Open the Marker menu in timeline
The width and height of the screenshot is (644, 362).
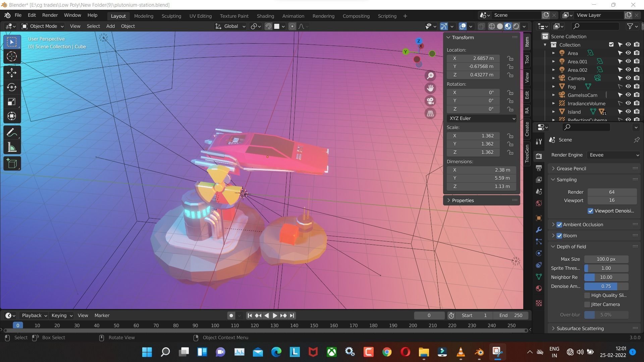[102, 315]
